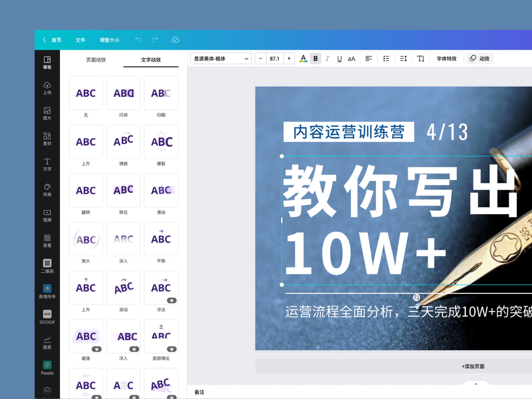Open the Pexels sidebar panel

point(47,369)
